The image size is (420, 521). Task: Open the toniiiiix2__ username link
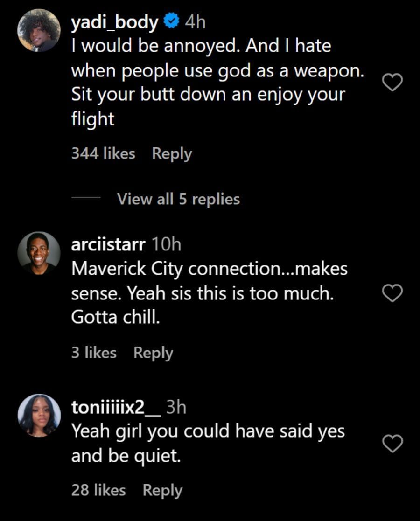click(x=116, y=407)
